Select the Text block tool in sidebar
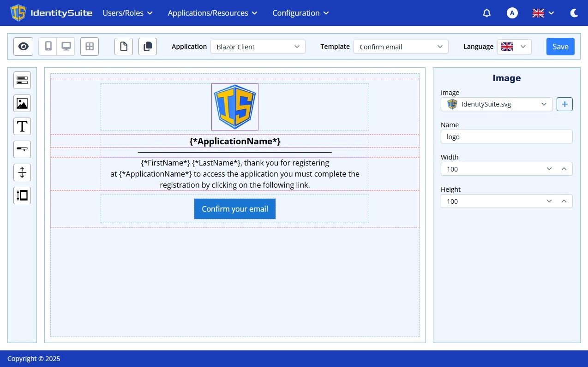The height and width of the screenshot is (367, 588). pyautogui.click(x=22, y=126)
